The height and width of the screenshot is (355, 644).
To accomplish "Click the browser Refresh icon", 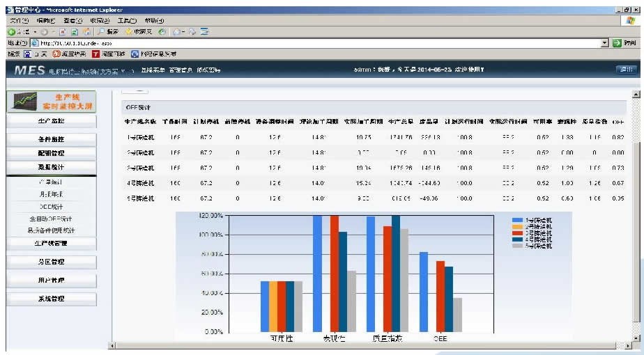I will click(x=72, y=32).
